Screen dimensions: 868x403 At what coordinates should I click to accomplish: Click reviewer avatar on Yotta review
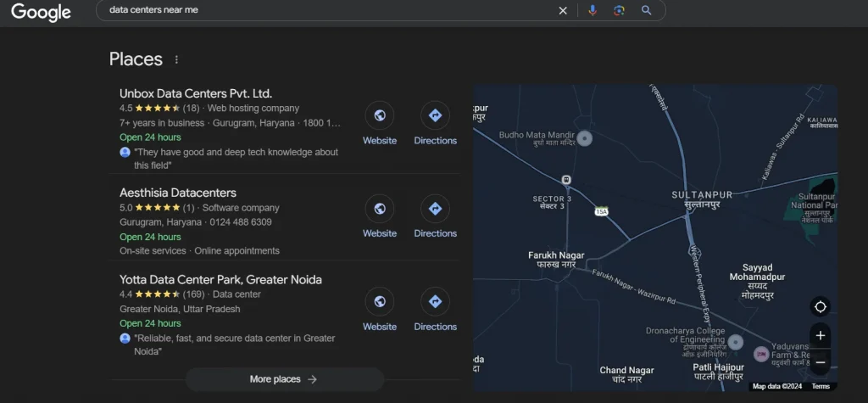point(125,339)
